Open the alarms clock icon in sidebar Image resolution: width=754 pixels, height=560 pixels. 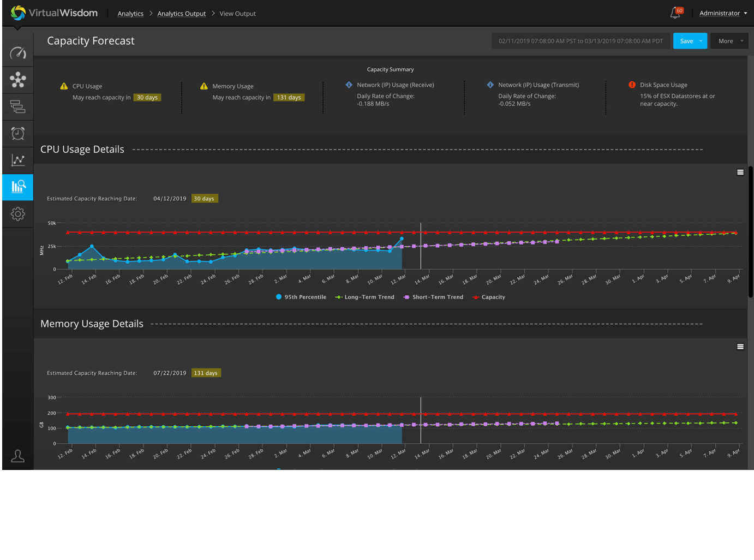pyautogui.click(x=17, y=133)
